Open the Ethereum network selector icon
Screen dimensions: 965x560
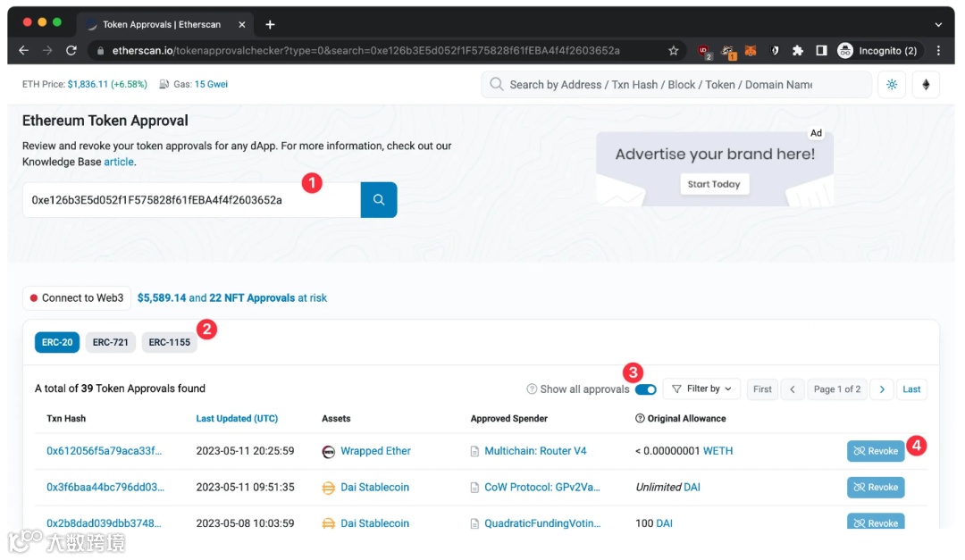pos(926,85)
